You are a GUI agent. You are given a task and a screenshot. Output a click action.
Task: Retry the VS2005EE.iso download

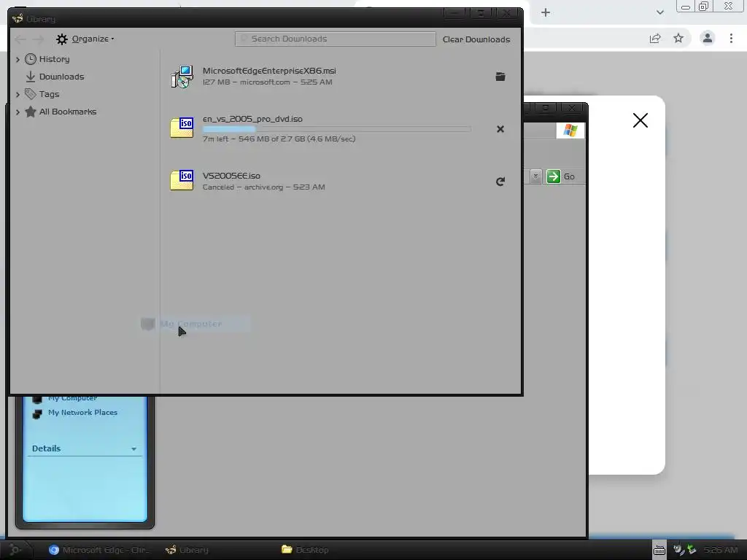(500, 182)
